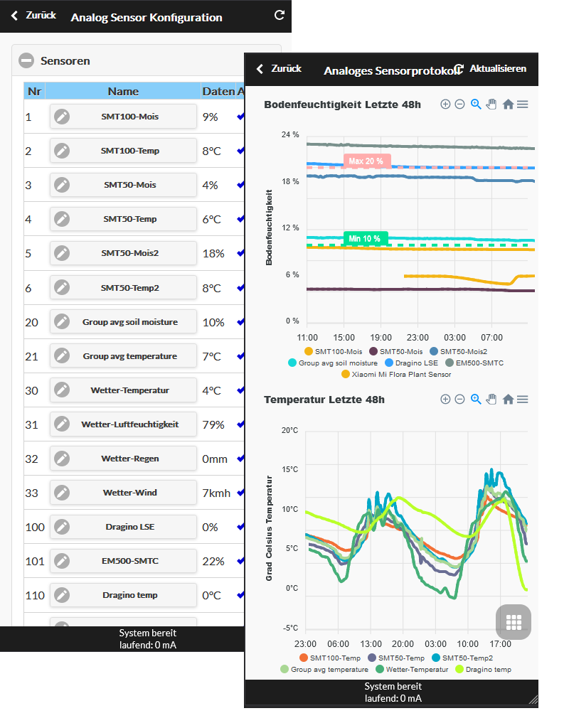
Task: Toggle SMT100-Mois series in soil moisture legend
Action: [x=333, y=351]
